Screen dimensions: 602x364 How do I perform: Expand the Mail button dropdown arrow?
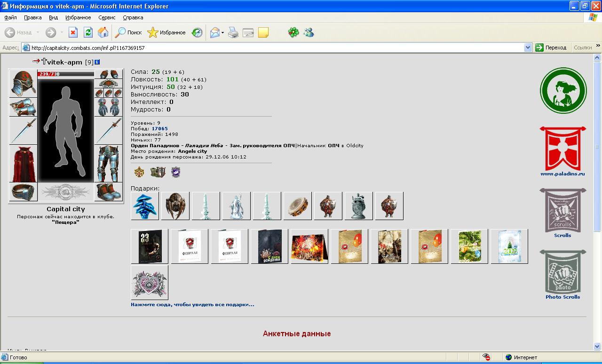pos(223,32)
